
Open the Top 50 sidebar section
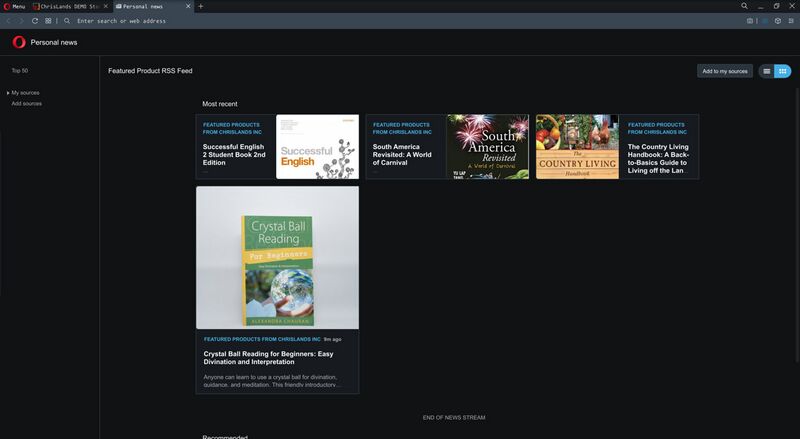pos(20,70)
